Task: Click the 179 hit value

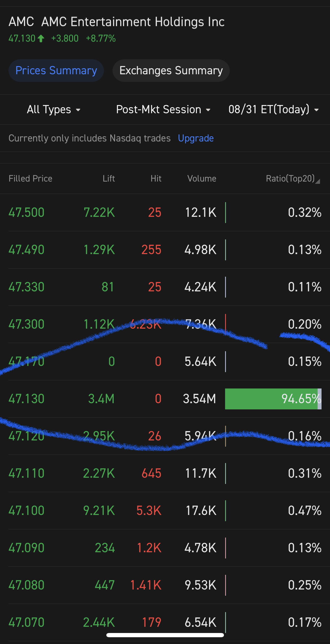Action: coord(151,623)
